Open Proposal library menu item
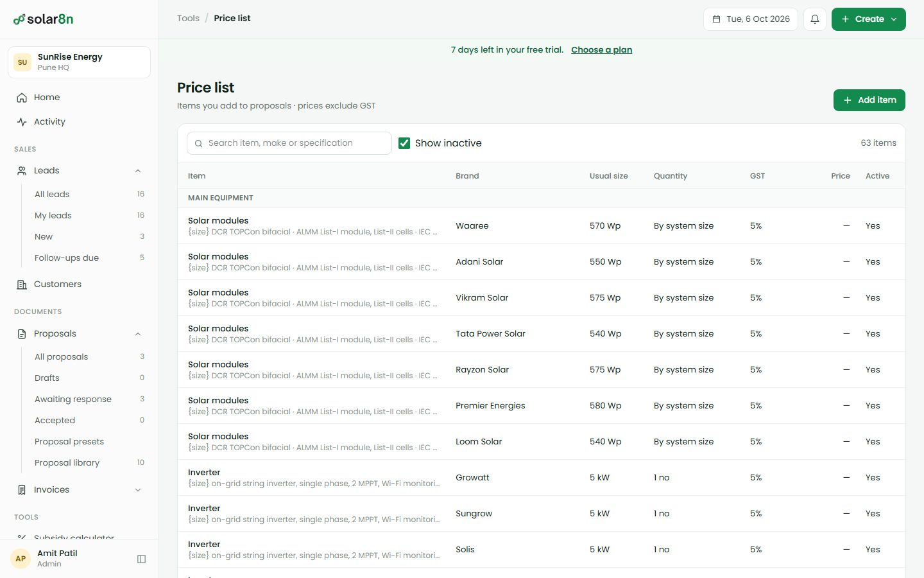The width and height of the screenshot is (924, 578). [x=89, y=463]
